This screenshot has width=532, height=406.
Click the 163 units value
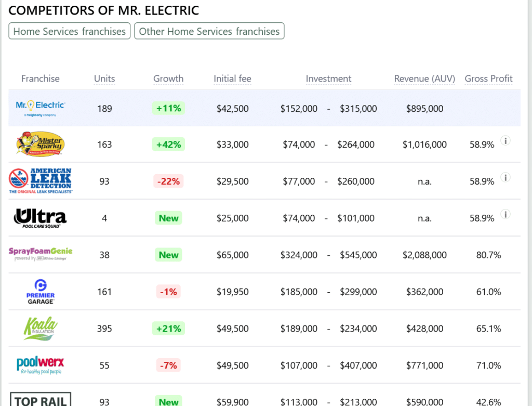coord(104,145)
